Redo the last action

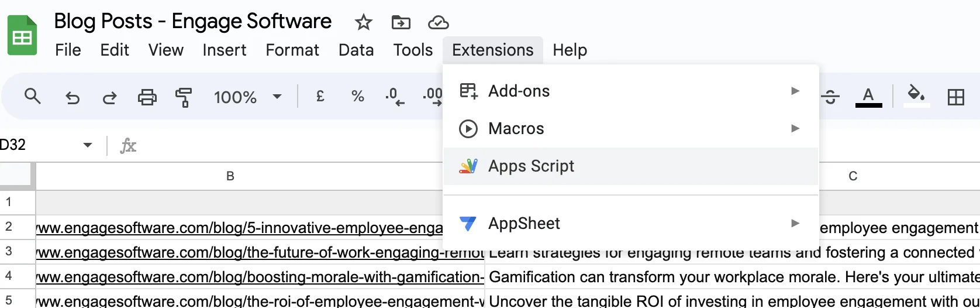click(x=109, y=97)
